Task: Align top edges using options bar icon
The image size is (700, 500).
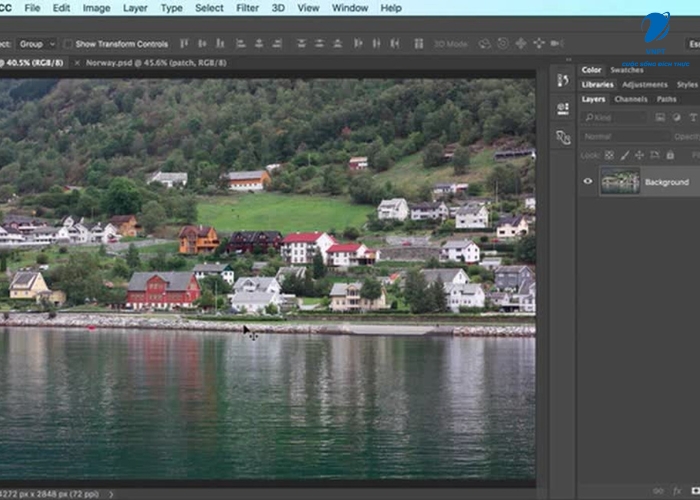Action: (184, 43)
